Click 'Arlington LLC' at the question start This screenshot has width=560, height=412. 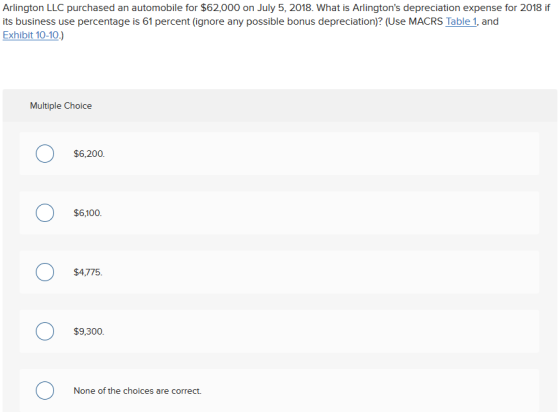pos(33,8)
